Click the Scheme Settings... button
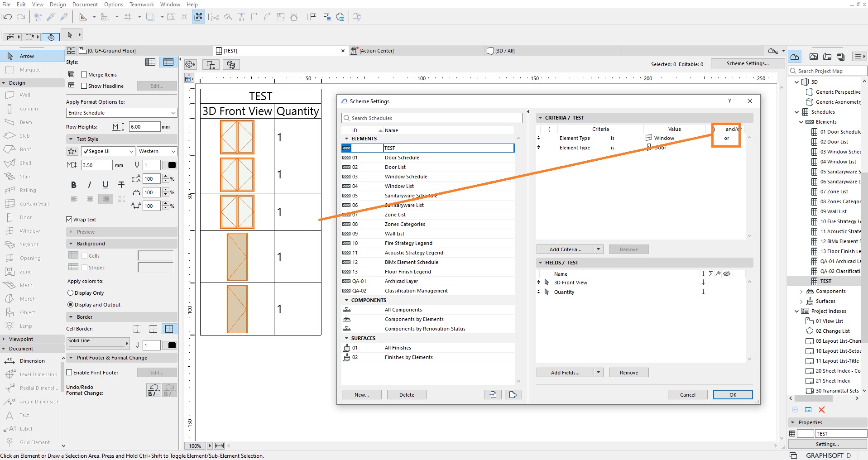The width and height of the screenshot is (868, 460). (x=748, y=63)
